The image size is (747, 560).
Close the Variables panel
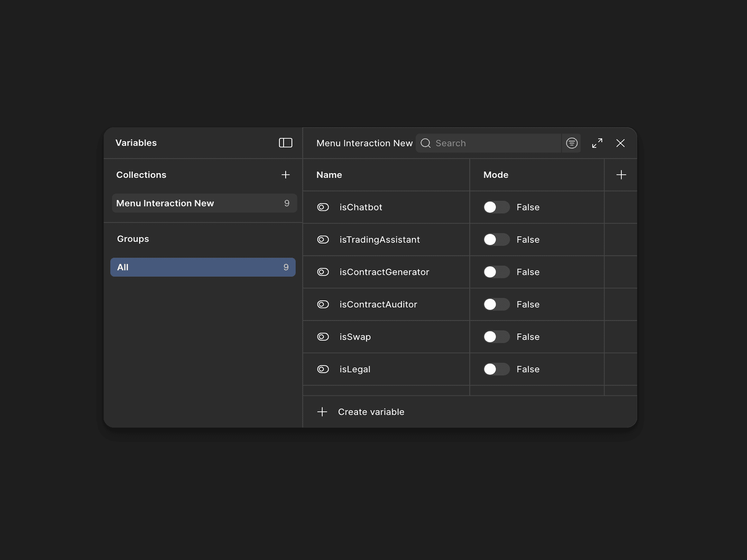click(620, 143)
